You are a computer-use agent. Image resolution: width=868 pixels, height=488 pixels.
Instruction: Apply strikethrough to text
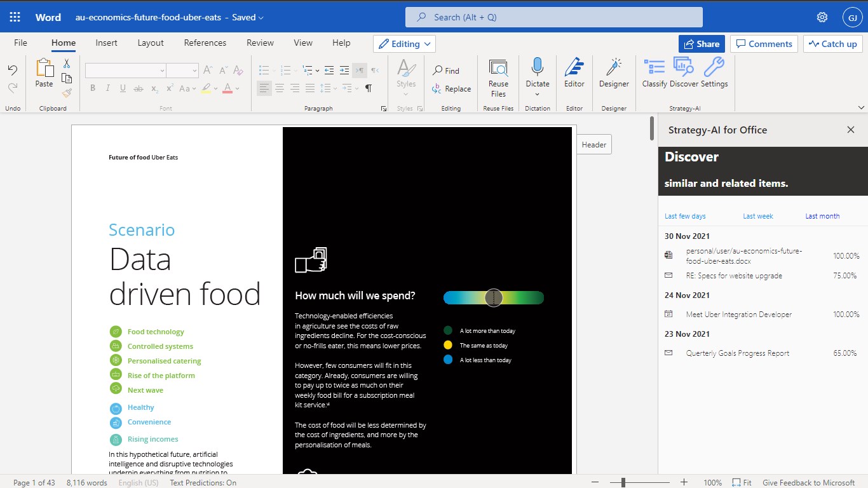[x=139, y=88]
